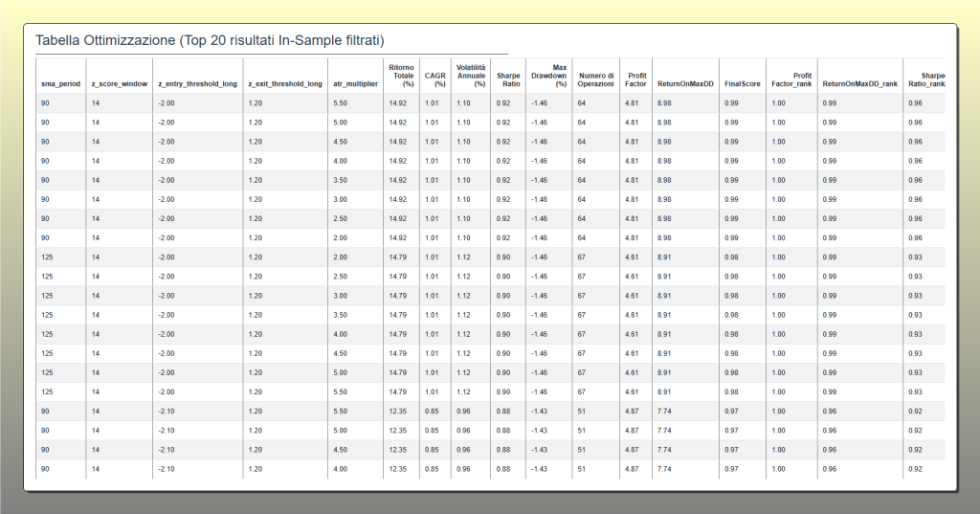This screenshot has height=514, width=980.
Task: Select the Volatilità Annuale (%) header
Action: 469,76
